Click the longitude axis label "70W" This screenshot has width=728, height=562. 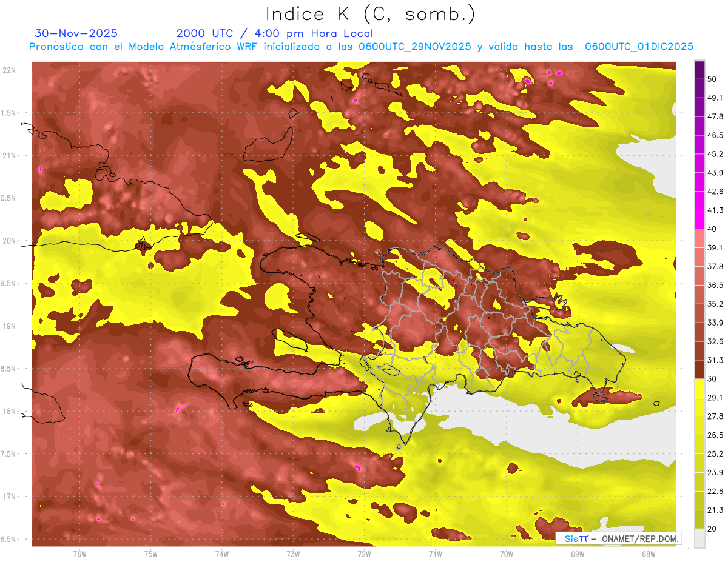click(x=507, y=554)
